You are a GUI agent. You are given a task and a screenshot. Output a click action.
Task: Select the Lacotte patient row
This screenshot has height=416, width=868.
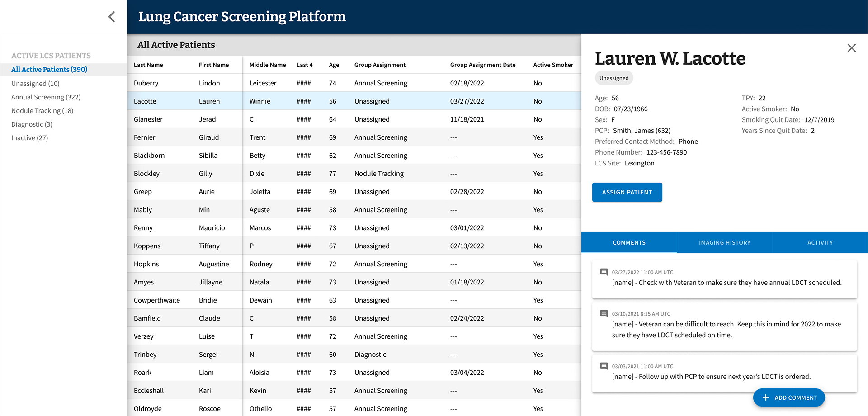point(354,101)
